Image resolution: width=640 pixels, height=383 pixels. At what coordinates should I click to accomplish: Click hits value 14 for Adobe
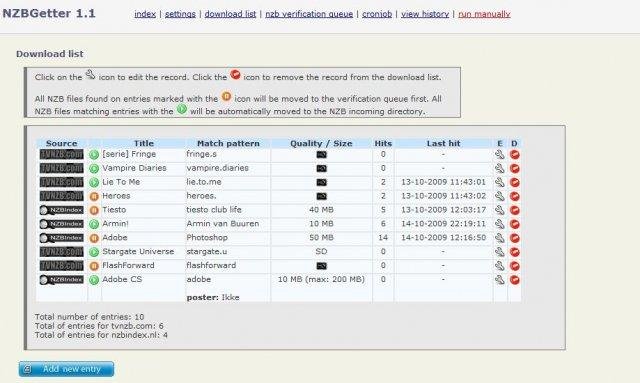coord(383,238)
